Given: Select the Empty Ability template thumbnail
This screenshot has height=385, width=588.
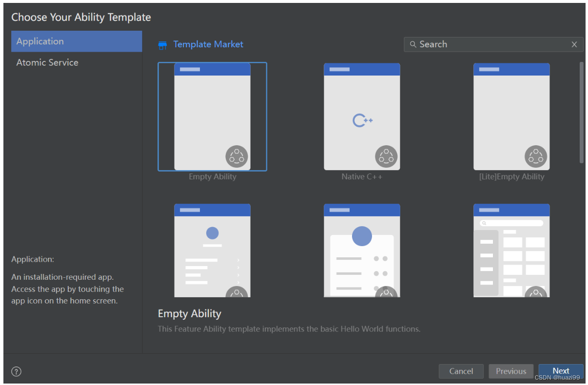Looking at the screenshot, I should pyautogui.click(x=212, y=116).
